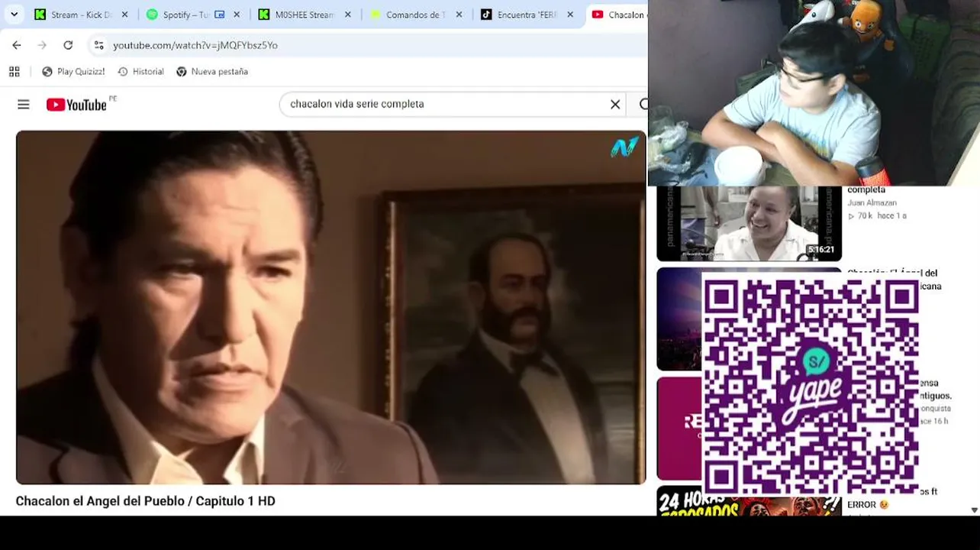
Task: Close the Comandos de tab
Action: [459, 15]
